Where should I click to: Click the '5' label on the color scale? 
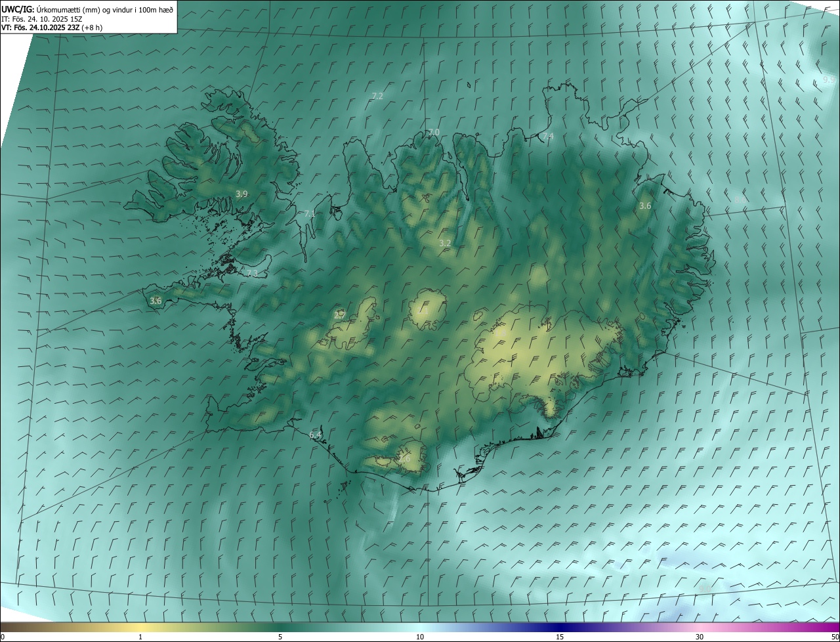pyautogui.click(x=280, y=637)
